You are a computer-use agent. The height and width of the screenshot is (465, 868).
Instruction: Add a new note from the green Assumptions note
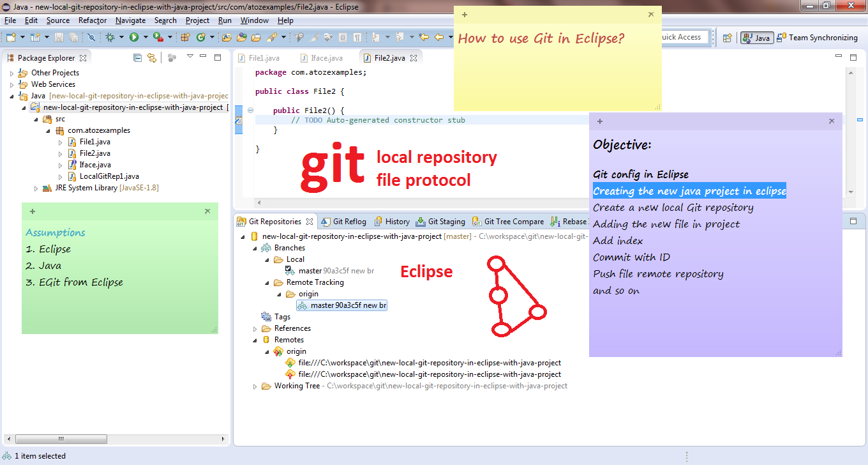click(x=33, y=211)
